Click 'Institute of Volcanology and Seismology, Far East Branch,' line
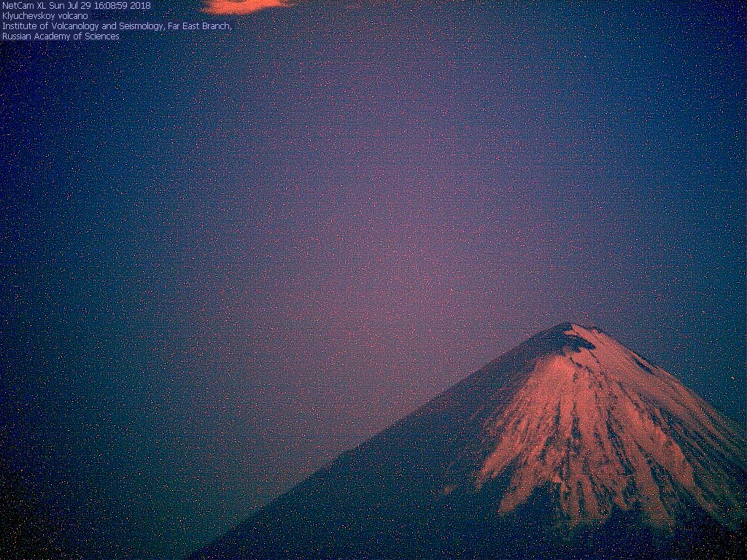This screenshot has width=747, height=560. click(x=117, y=26)
